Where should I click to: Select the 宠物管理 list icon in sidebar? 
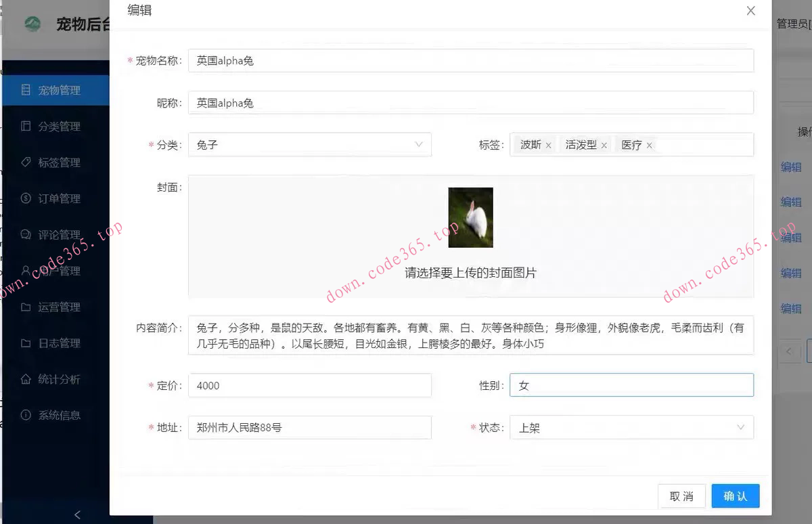[27, 89]
